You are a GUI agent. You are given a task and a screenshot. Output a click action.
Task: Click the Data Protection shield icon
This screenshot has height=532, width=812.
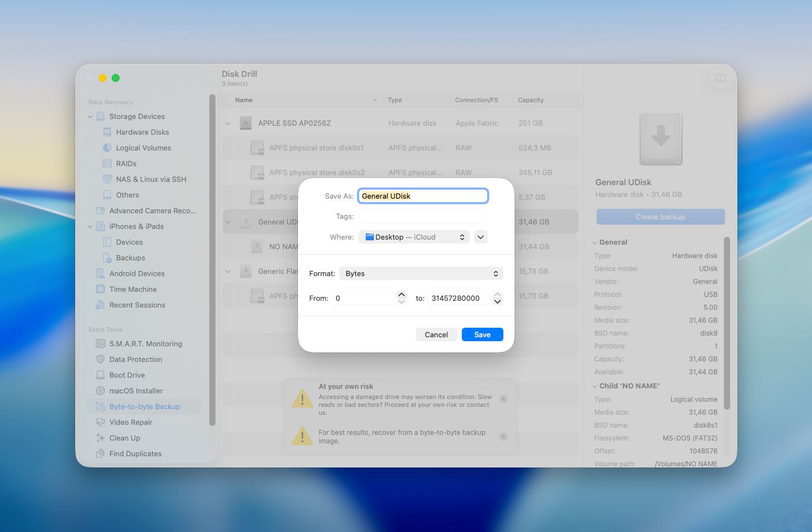[100, 359]
